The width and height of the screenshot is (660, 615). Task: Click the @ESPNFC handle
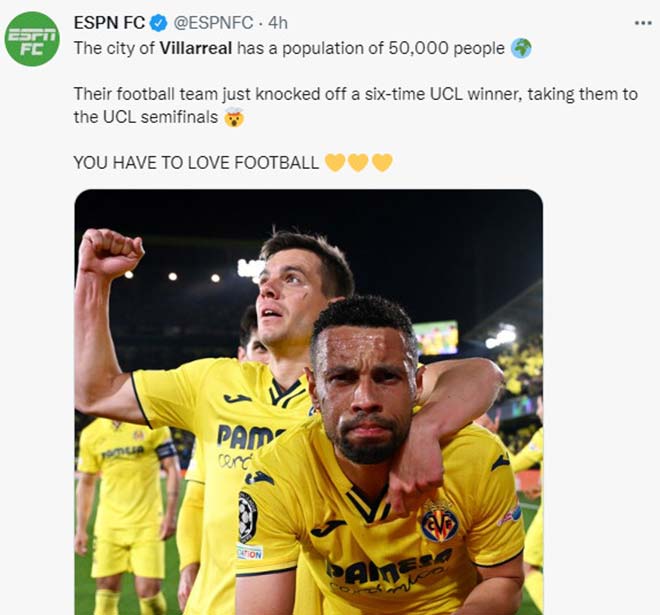(x=215, y=23)
